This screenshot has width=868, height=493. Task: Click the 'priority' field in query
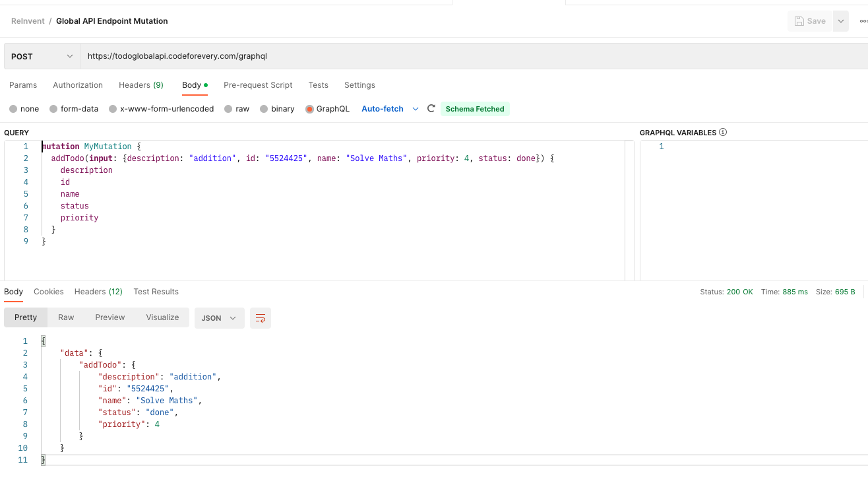point(79,218)
